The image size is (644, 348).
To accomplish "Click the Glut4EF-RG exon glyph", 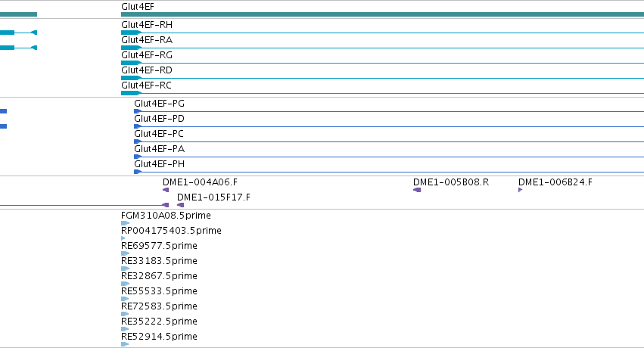I will [x=131, y=63].
